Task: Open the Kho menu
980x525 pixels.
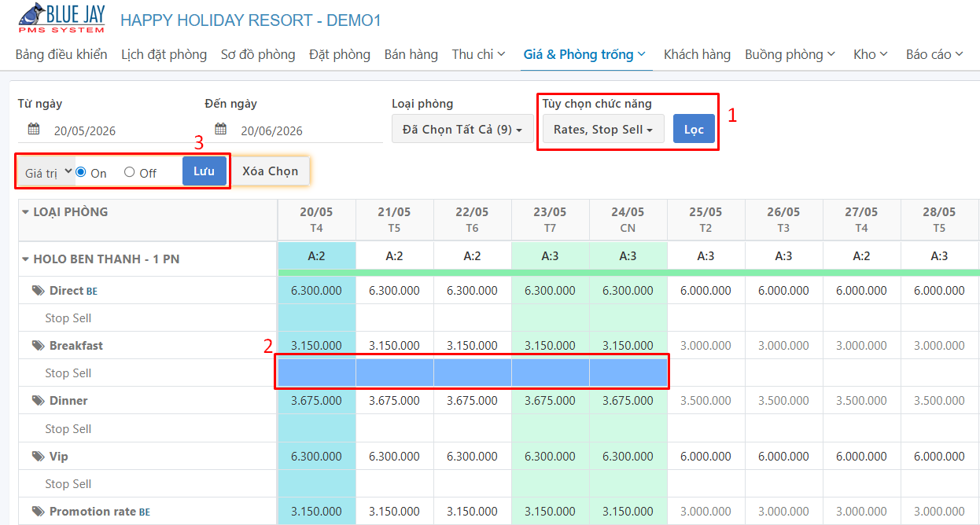Action: click(871, 54)
